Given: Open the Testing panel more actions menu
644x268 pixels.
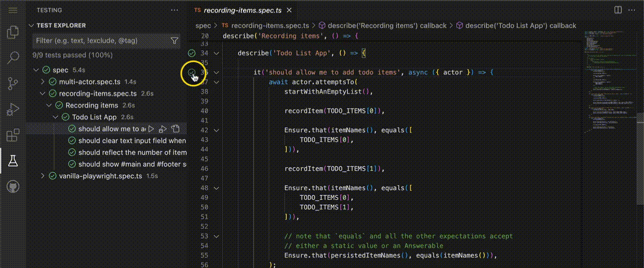Looking at the screenshot, I should click(x=174, y=10).
